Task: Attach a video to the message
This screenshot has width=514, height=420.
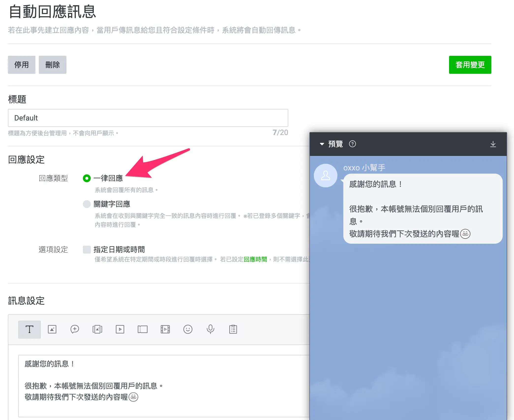Action: point(120,330)
